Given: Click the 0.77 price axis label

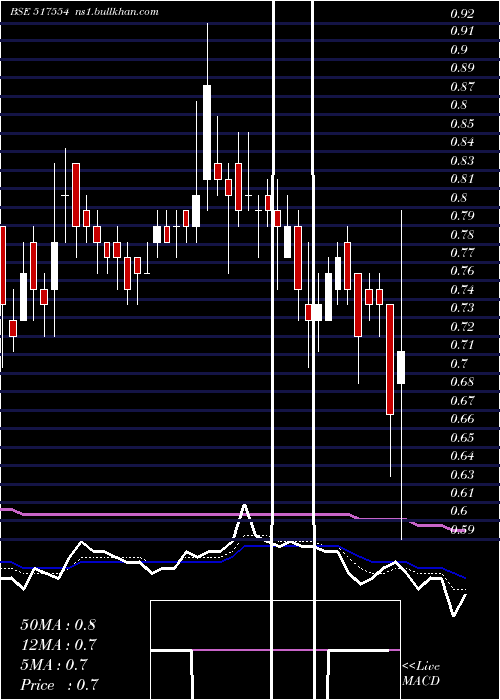Looking at the screenshot, I should tap(462, 253).
